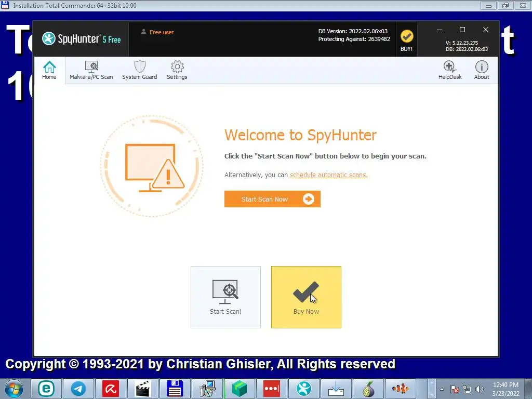Restore the Total Commander installation window
The width and height of the screenshot is (532, 399).
[506, 5]
